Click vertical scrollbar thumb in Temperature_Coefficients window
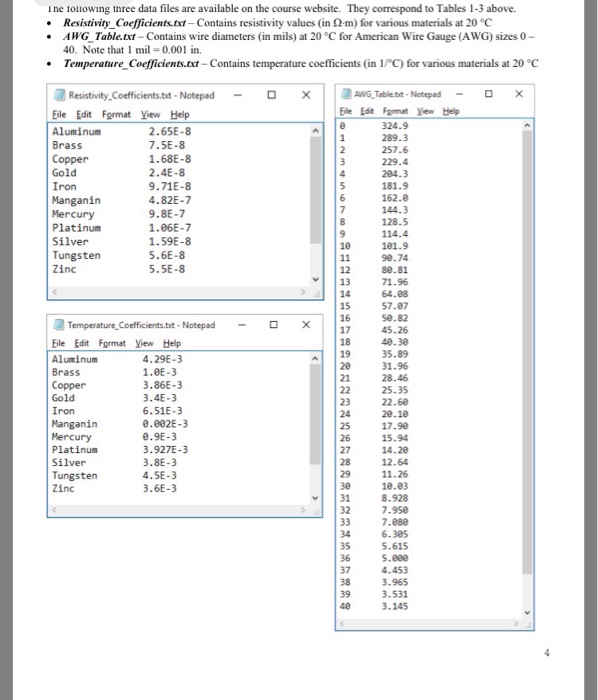Screen dimensions: 598x700 coord(315,414)
